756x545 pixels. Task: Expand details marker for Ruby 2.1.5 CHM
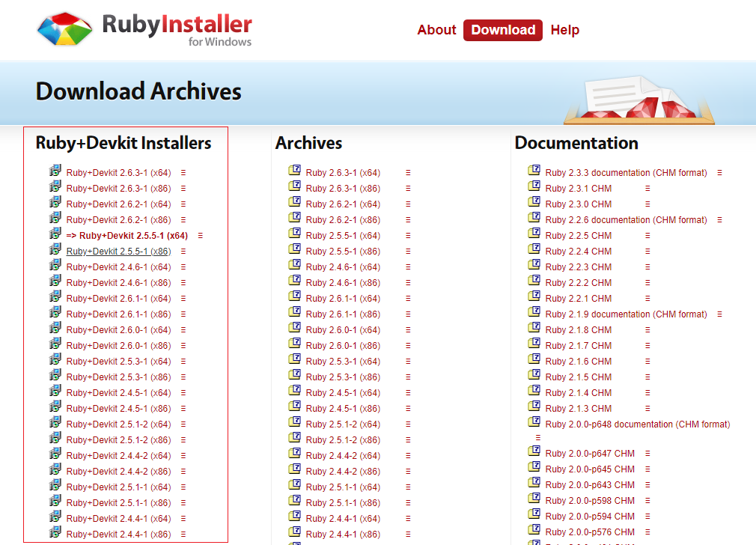click(x=647, y=377)
